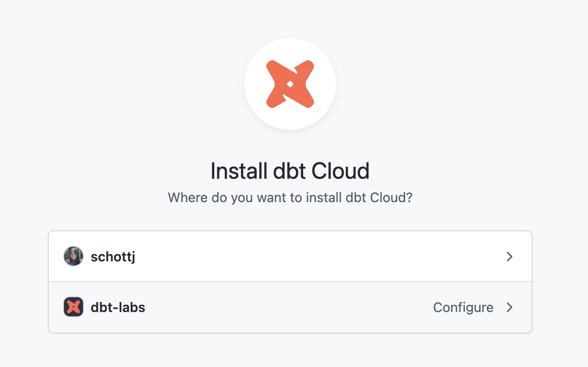This screenshot has height=367, width=588.
Task: Click the installation question subtitle text
Action: (290, 197)
